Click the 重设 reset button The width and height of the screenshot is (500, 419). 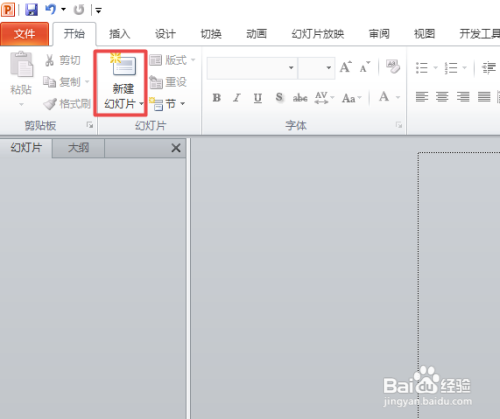tap(168, 82)
